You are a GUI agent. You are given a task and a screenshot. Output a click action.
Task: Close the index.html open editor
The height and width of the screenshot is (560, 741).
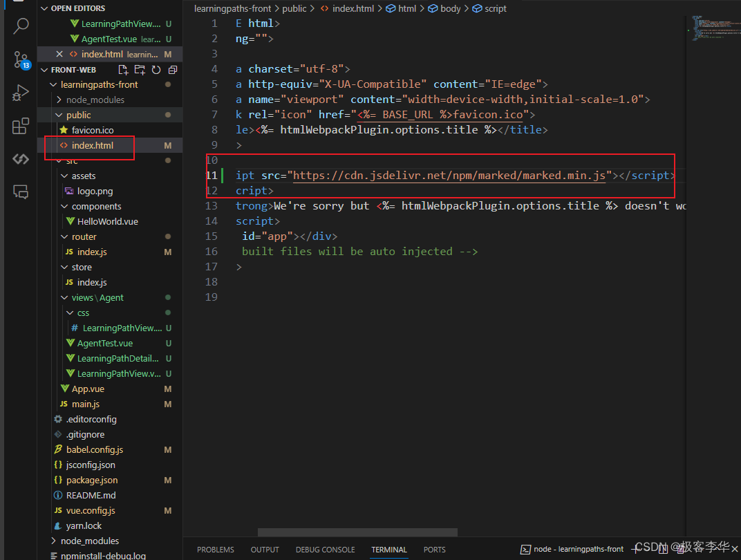[x=59, y=55]
